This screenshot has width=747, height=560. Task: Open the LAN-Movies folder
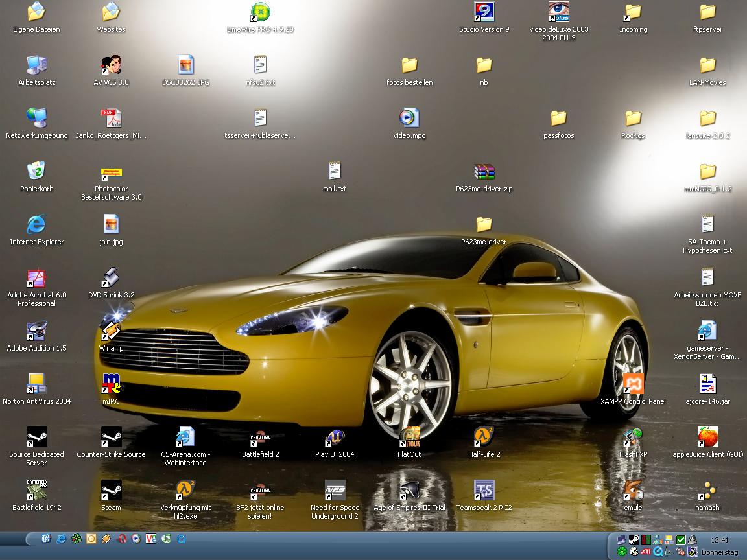click(707, 65)
